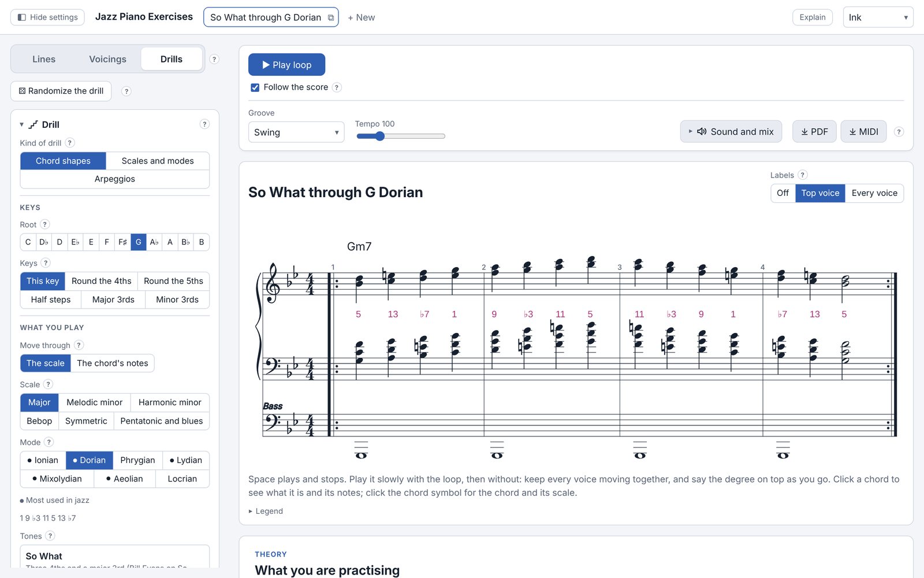Select the Melodic minor scale
Image resolution: width=924 pixels, height=578 pixels.
[94, 402]
